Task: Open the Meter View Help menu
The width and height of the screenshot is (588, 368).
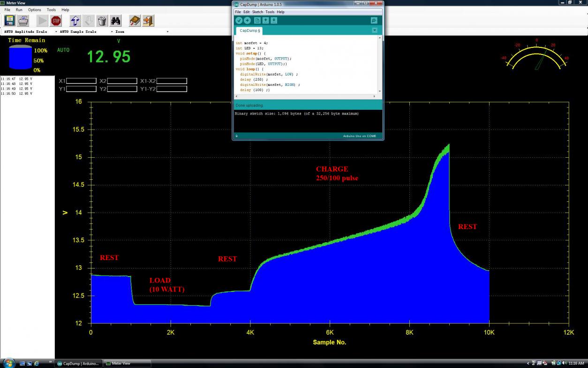Action: [x=65, y=9]
